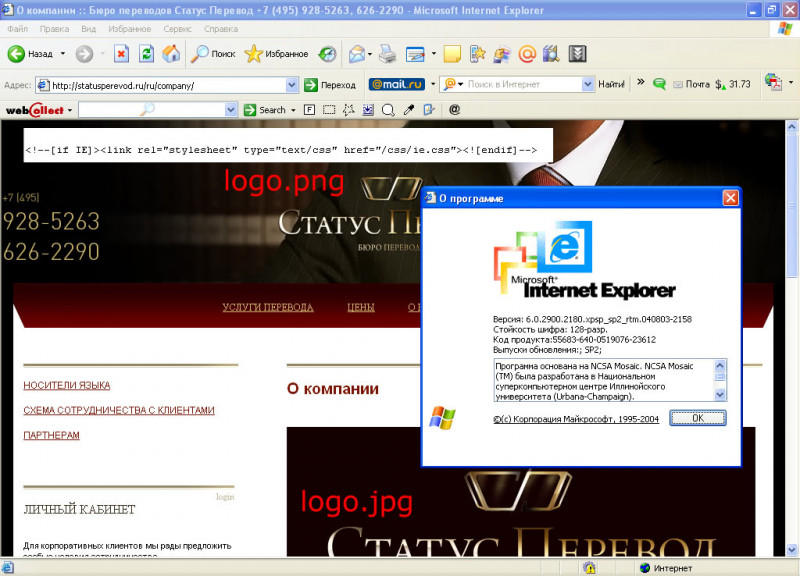The height and width of the screenshot is (576, 800).
Task: Open the ПАРТНЕРАМ sidebar link
Action: point(52,435)
